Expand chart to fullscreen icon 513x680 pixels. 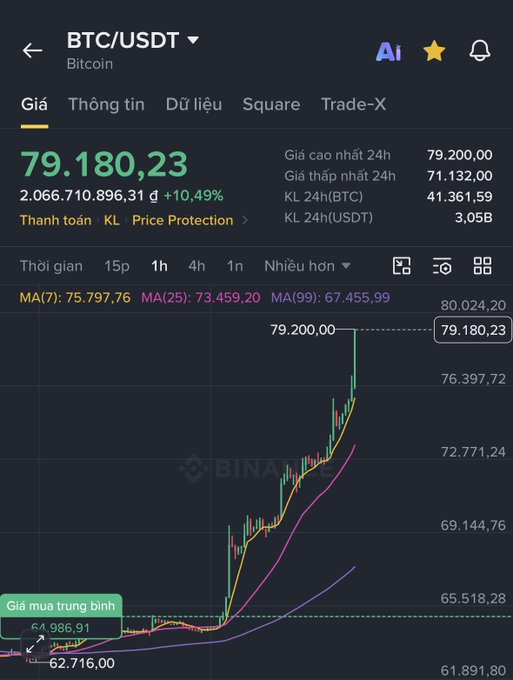(35, 644)
